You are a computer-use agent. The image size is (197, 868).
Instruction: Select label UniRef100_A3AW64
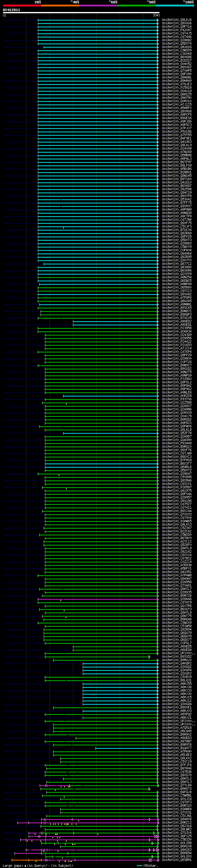pos(176,809)
